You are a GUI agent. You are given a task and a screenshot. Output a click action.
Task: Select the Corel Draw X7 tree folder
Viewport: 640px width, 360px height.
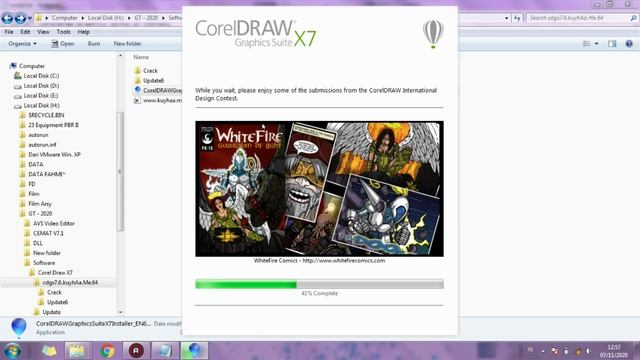click(x=55, y=273)
